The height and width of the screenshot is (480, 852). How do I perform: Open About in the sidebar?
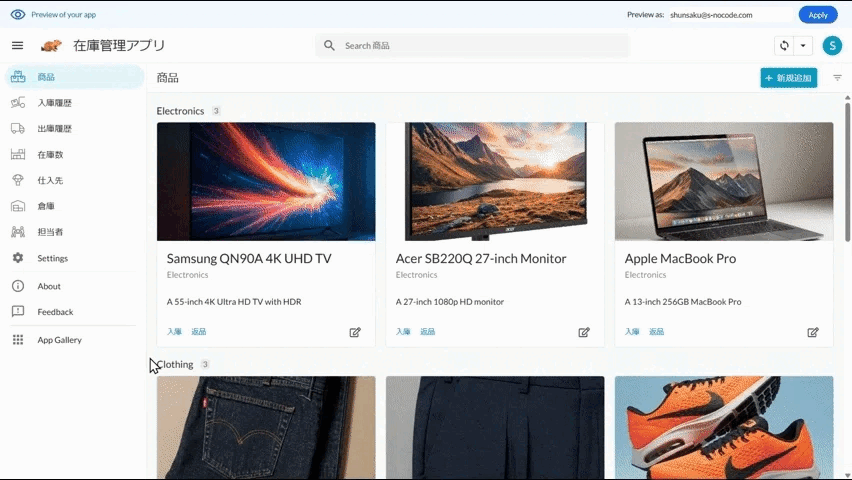[x=74, y=286]
